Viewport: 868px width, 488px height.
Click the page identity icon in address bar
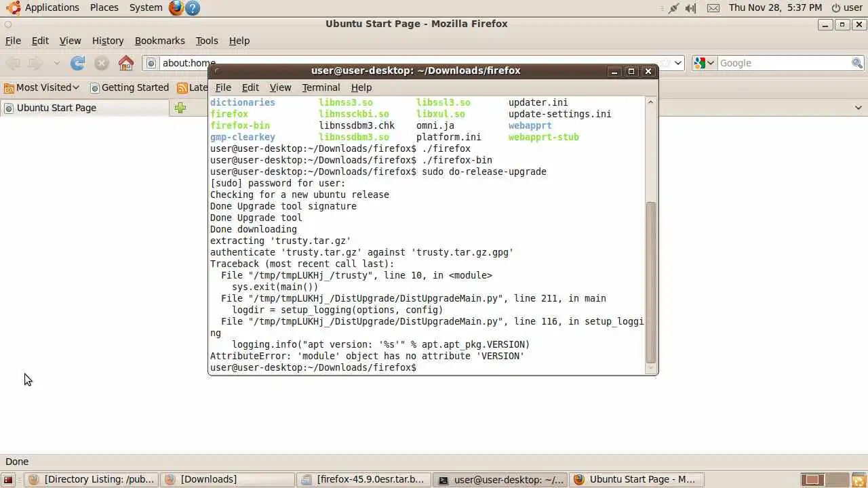151,63
